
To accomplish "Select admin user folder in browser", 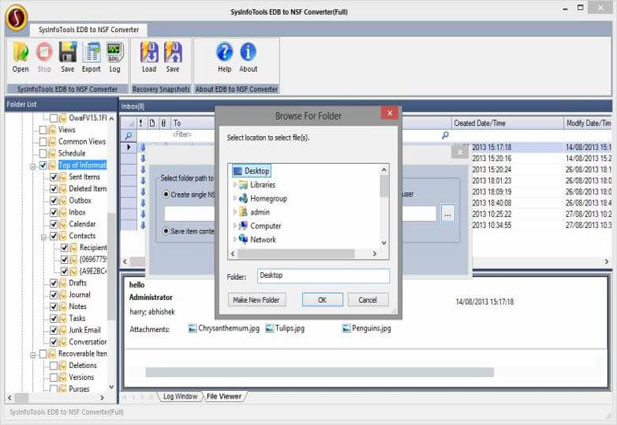I will click(260, 212).
